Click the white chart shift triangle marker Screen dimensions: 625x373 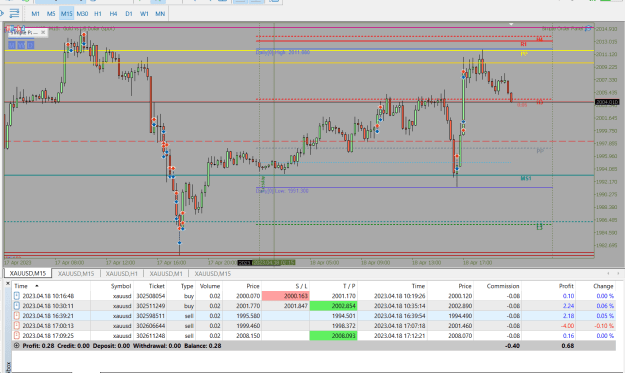pos(511,24)
